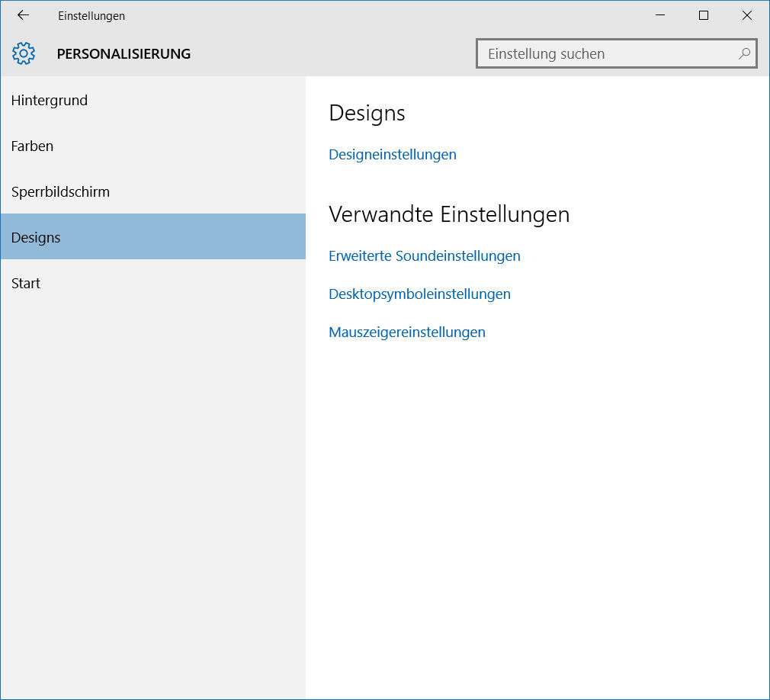Go back using the arrow in title bar
770x700 pixels.
coord(23,15)
